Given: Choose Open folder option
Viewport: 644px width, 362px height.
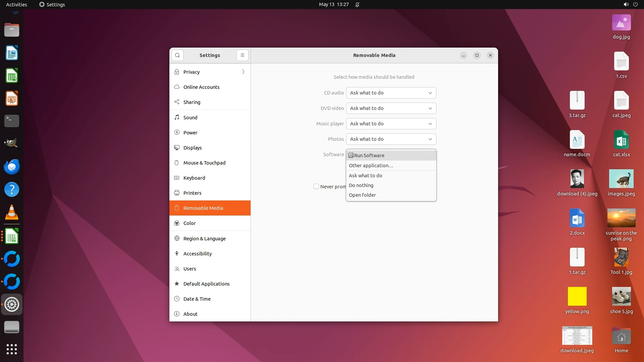Looking at the screenshot, I should (362, 195).
